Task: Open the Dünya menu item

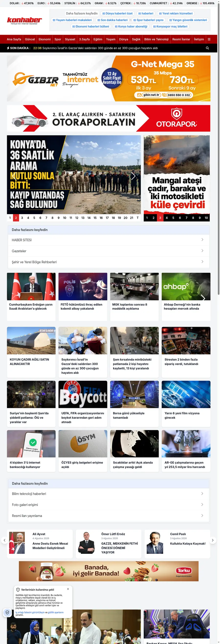Action: coord(123,39)
